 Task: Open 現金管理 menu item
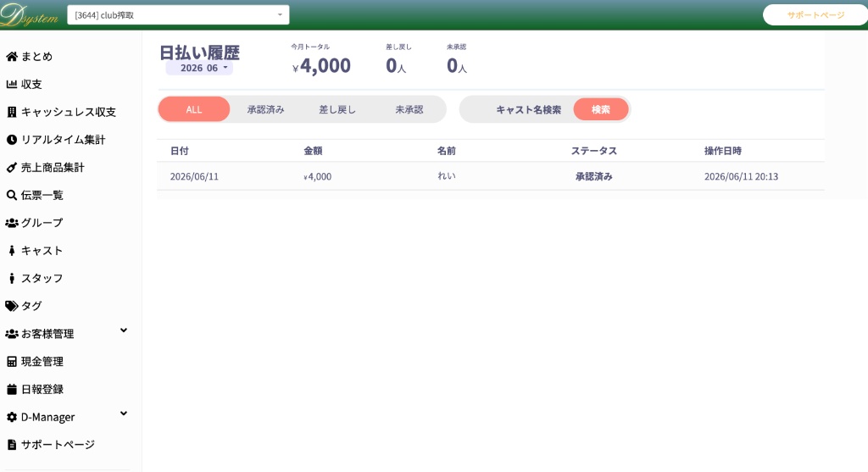click(42, 361)
